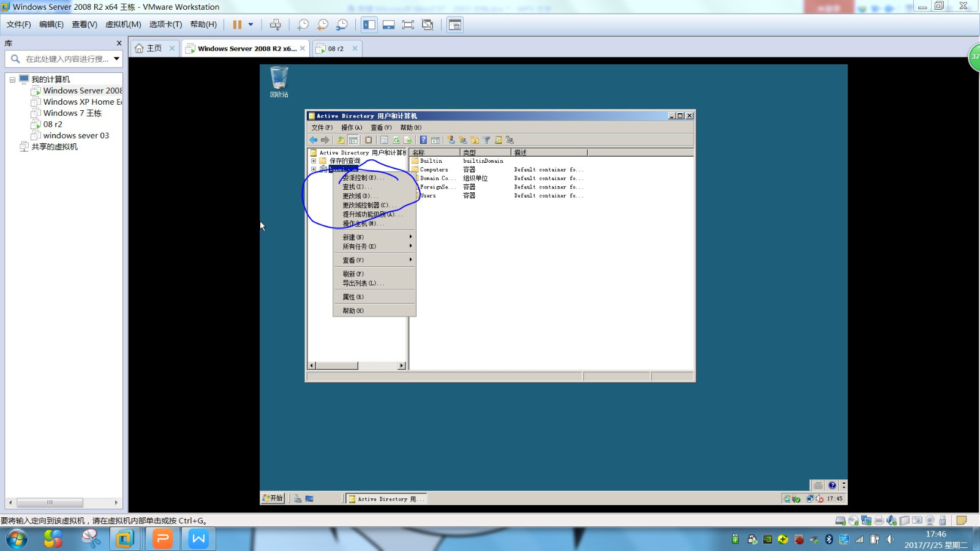Expand the selected domain tree node
Screen dimensions: 980x551
click(314, 169)
